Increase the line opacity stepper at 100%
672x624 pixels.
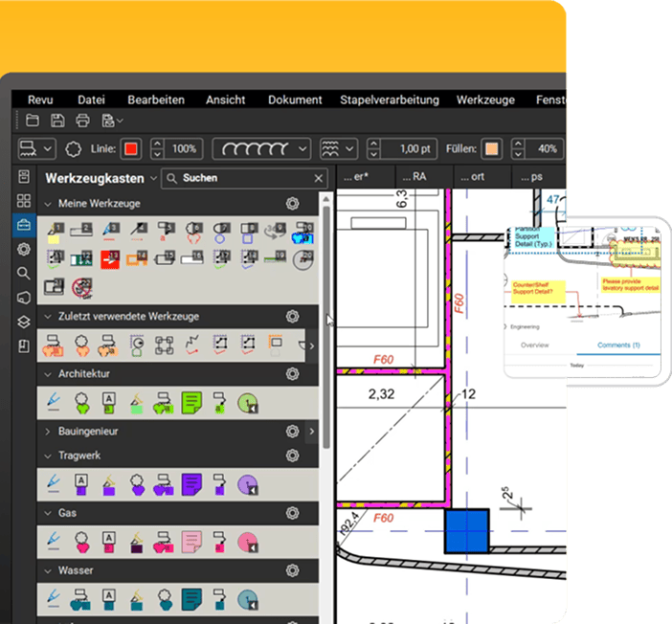157,144
